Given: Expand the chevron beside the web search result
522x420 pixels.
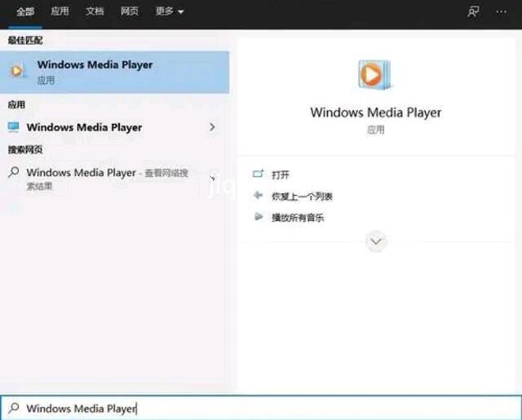Looking at the screenshot, I should (212, 178).
